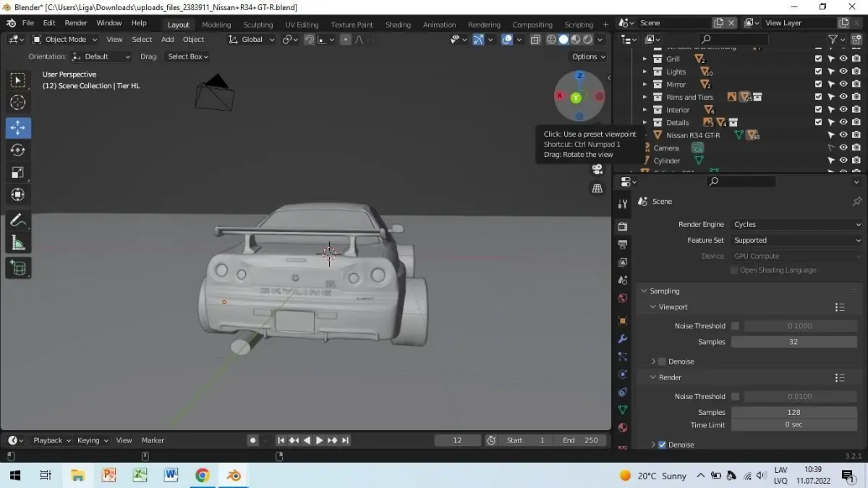868x488 pixels.
Task: Select the Move tool
Action: pos(18,127)
